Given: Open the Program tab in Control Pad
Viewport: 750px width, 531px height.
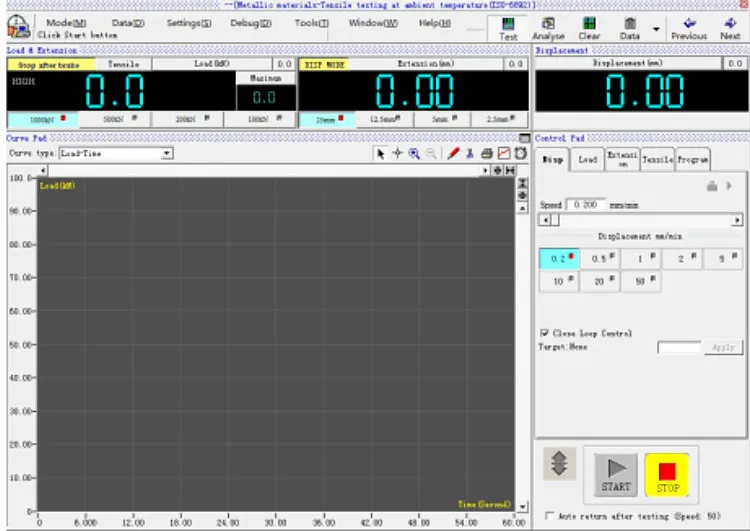Looking at the screenshot, I should pyautogui.click(x=693, y=160).
